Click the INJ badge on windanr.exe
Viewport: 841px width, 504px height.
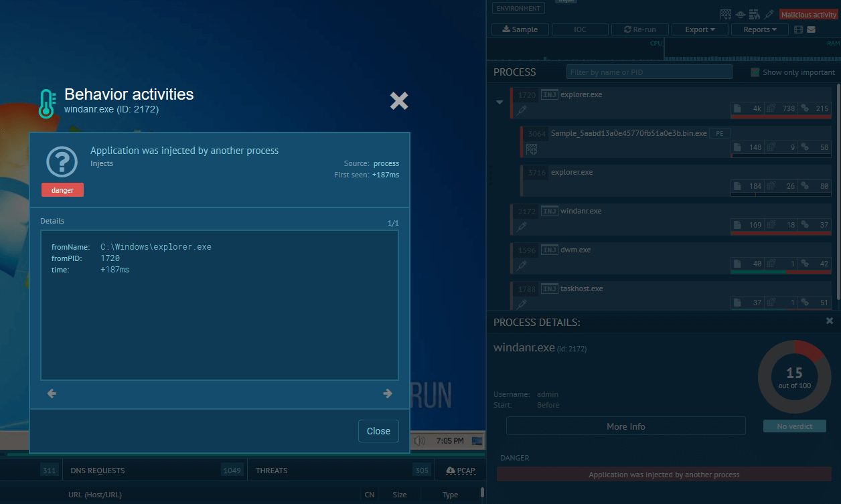click(550, 211)
